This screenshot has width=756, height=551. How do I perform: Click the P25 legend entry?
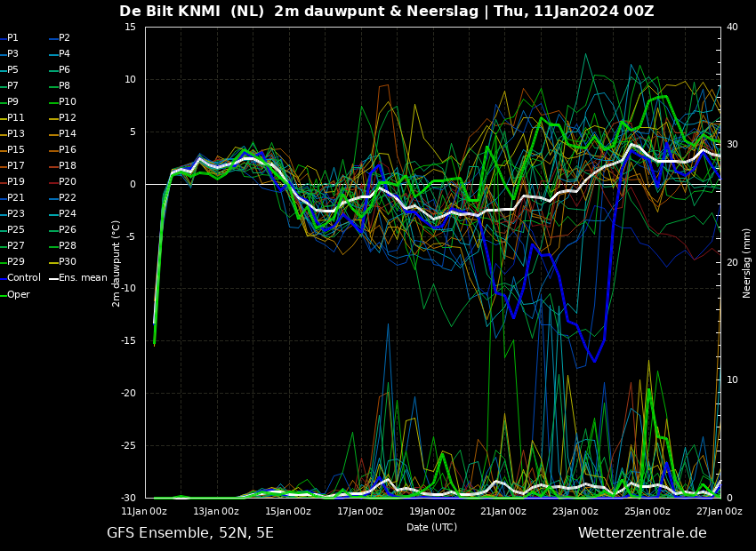[12, 230]
